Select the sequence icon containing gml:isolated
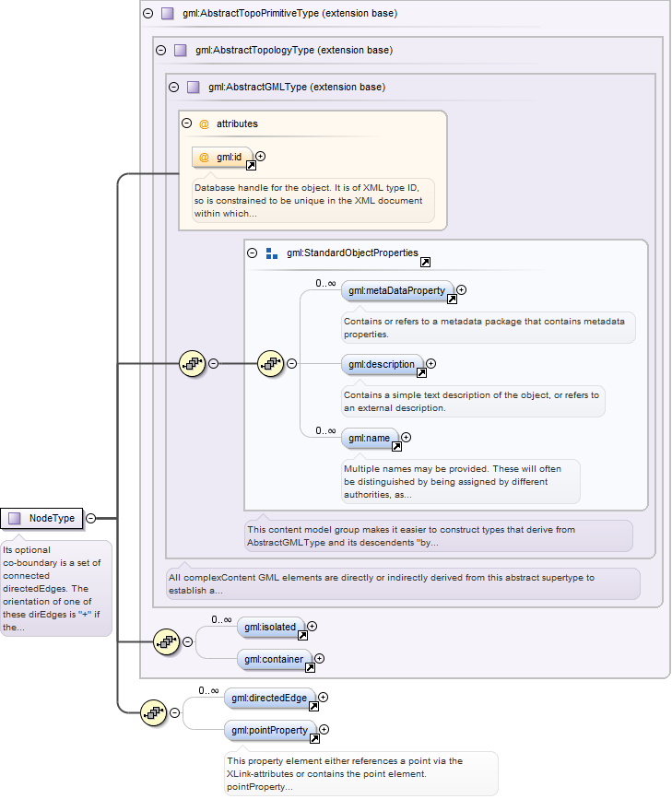672x799 pixels. tap(166, 642)
